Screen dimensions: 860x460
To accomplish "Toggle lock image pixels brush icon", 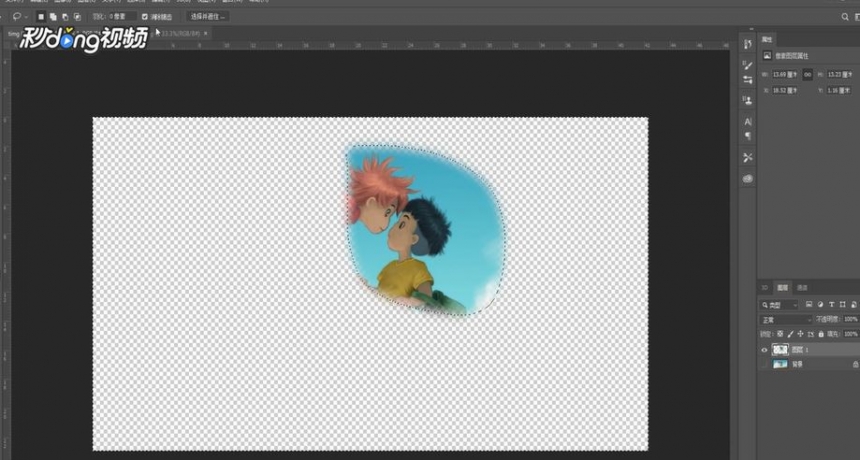I will [x=790, y=334].
